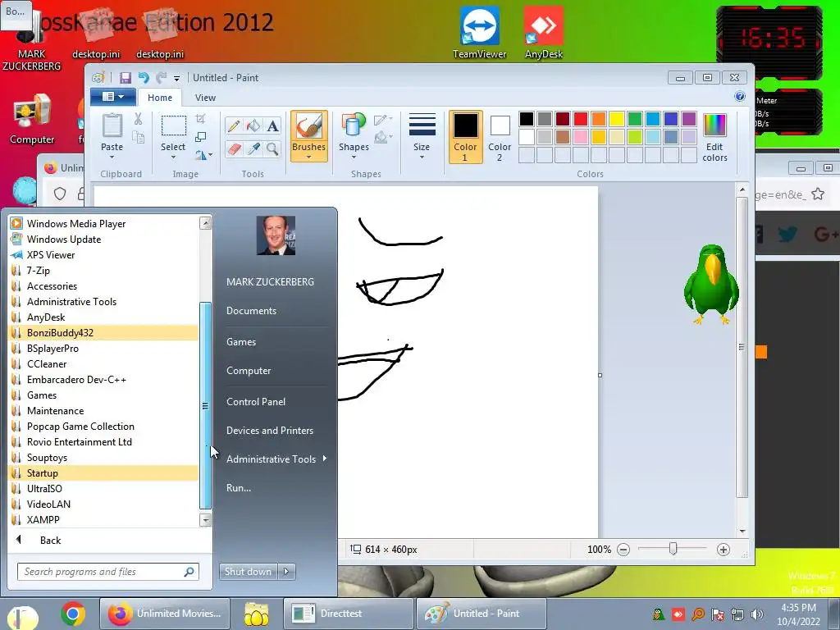Image resolution: width=840 pixels, height=630 pixels.
Task: Open the AnyDesk desktop icon
Action: pos(544,32)
